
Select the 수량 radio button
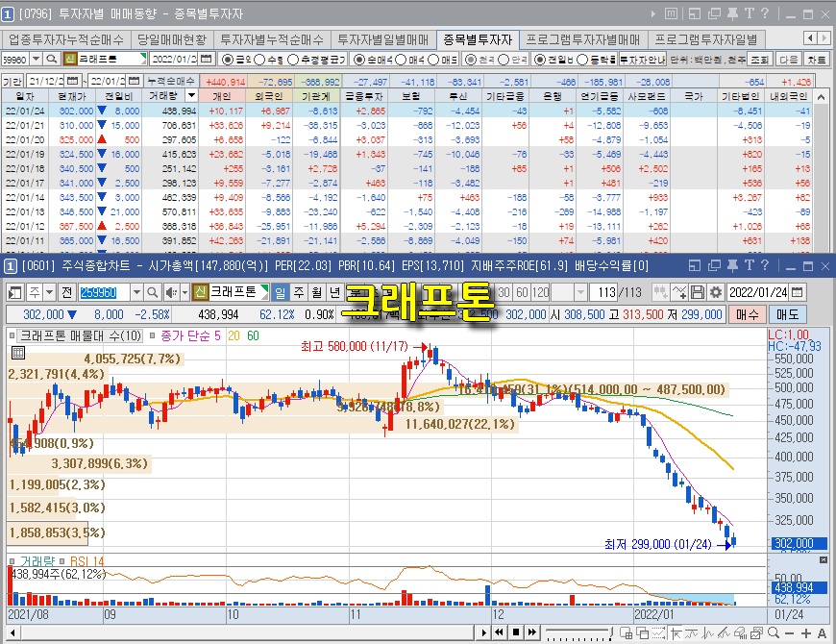coord(259,60)
